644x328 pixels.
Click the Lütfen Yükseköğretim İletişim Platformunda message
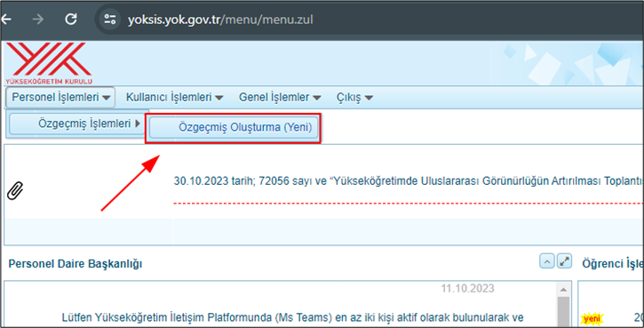tap(292, 317)
